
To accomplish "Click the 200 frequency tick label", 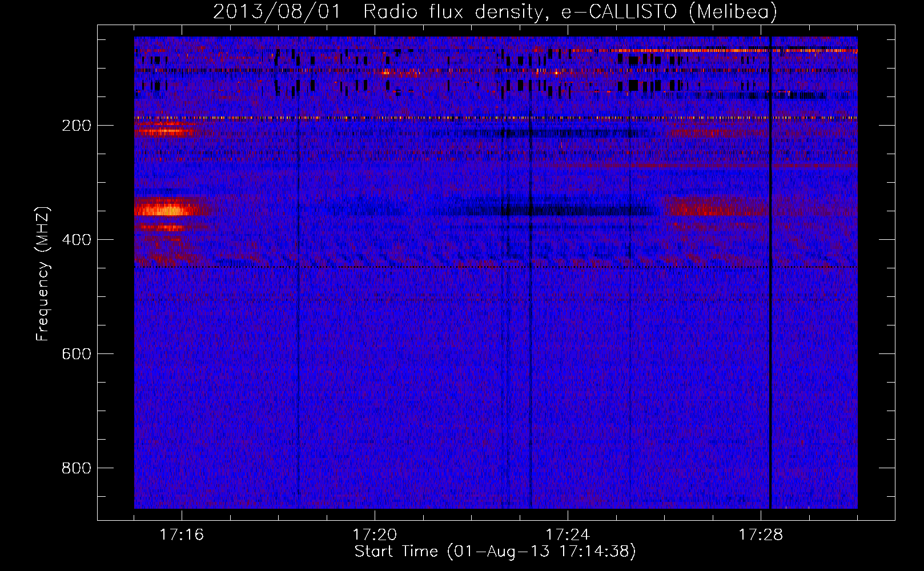I will tap(77, 126).
